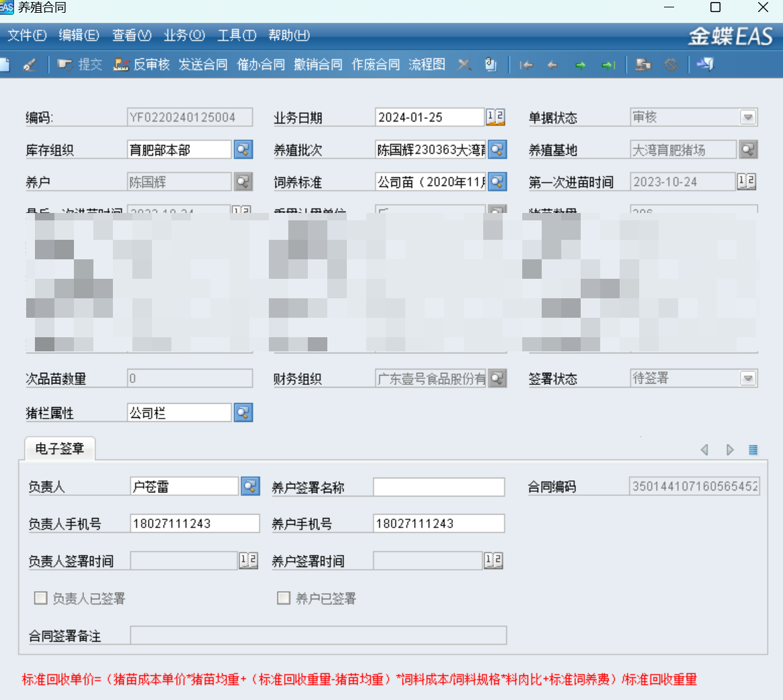This screenshot has width=783, height=700.
Task: Toggle the 养户已签署 checkbox
Action: coord(284,598)
